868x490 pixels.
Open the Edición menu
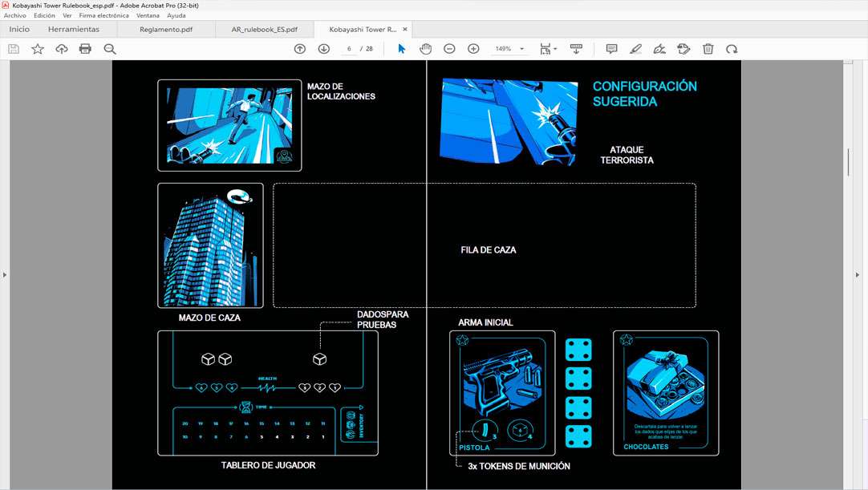44,15
